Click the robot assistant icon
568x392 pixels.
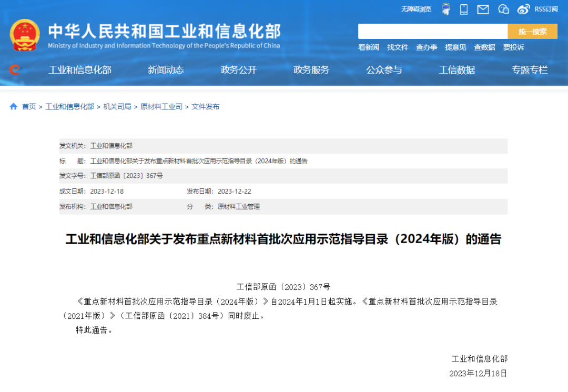click(446, 9)
